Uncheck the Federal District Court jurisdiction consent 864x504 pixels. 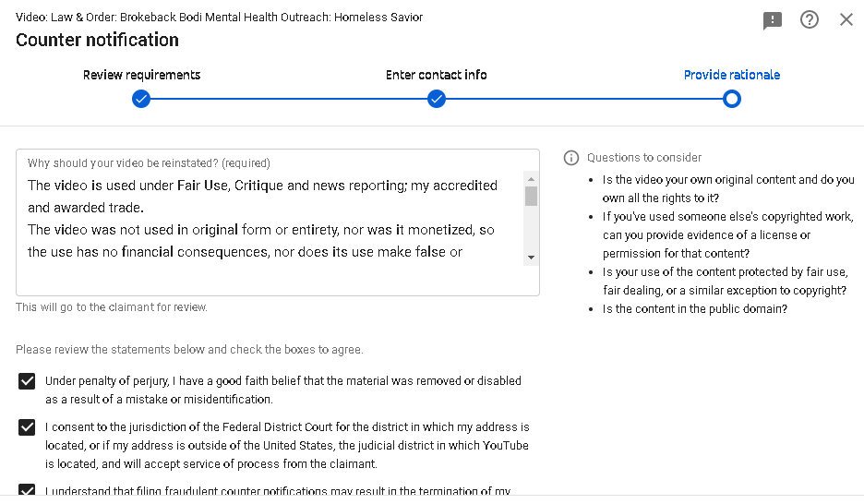(27, 427)
